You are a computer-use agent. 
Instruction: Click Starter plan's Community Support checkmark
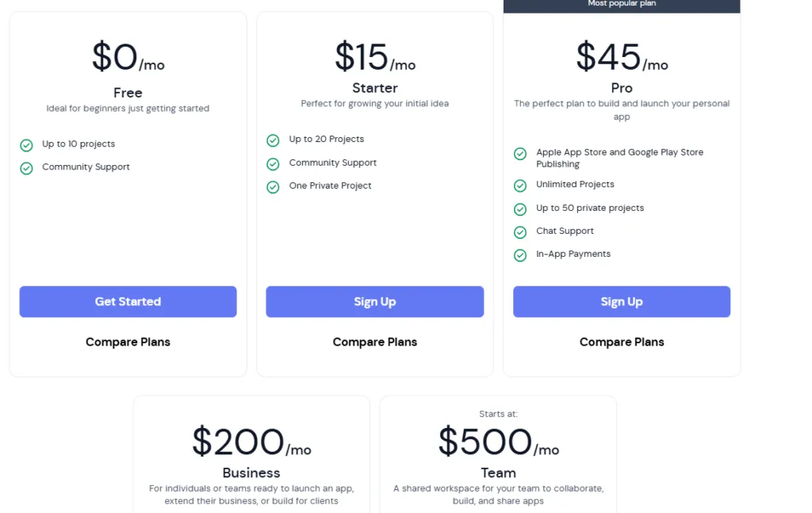point(273,164)
